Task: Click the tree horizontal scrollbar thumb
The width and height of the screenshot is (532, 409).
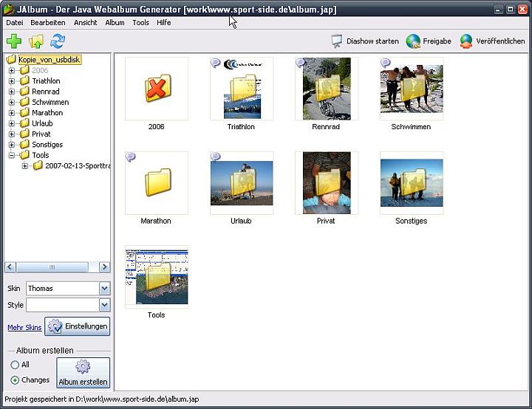Action: pyautogui.click(x=52, y=267)
